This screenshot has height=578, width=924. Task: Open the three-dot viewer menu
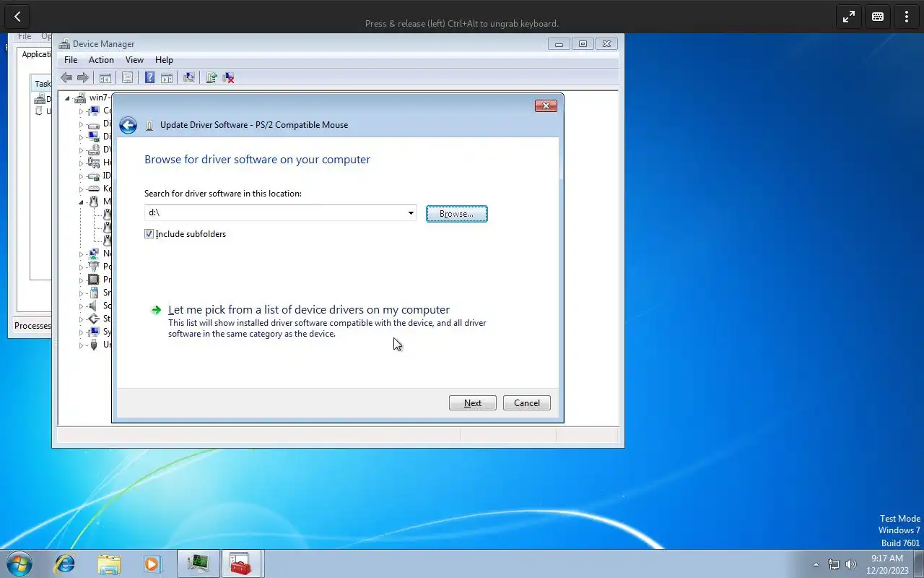point(907,17)
